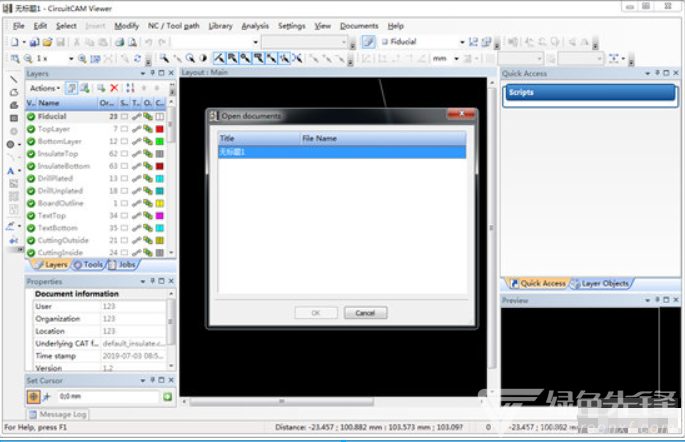The height and width of the screenshot is (442, 685).
Task: Click the green apply button in Set Cursor
Action: tap(167, 397)
